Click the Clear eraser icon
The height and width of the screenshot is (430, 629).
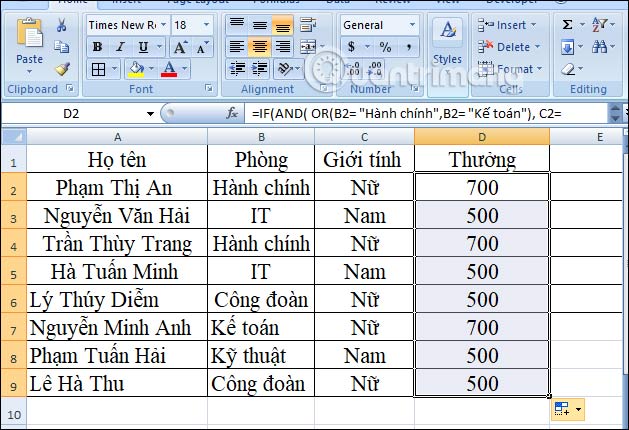tap(568, 69)
